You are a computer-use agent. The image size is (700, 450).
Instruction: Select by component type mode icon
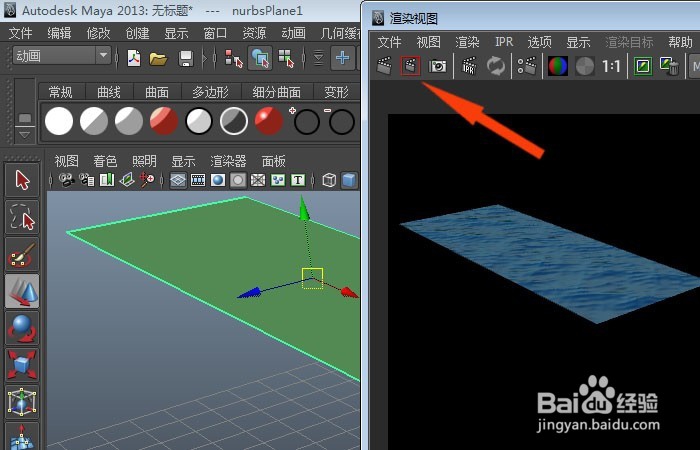pos(286,58)
